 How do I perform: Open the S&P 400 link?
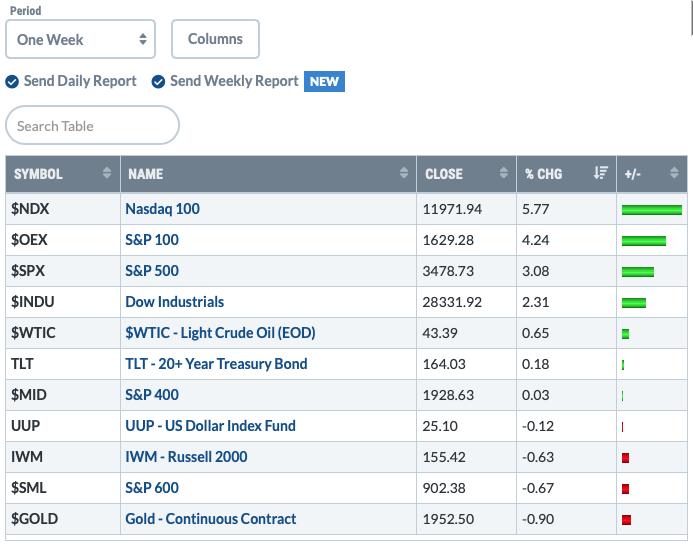point(152,395)
